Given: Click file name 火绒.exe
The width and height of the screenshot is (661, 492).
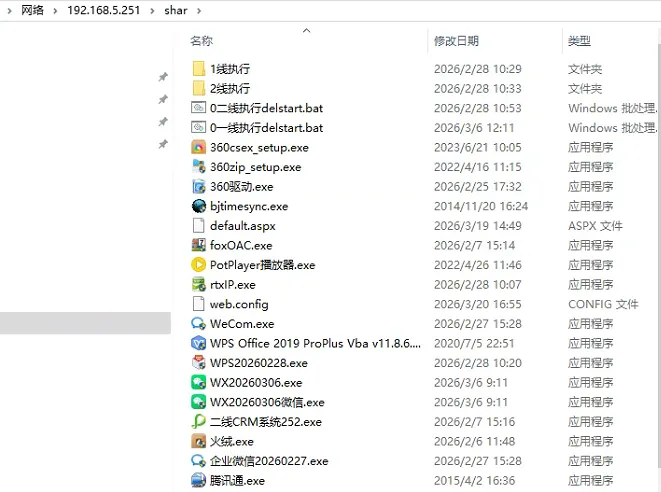Looking at the screenshot, I should pos(232,441).
